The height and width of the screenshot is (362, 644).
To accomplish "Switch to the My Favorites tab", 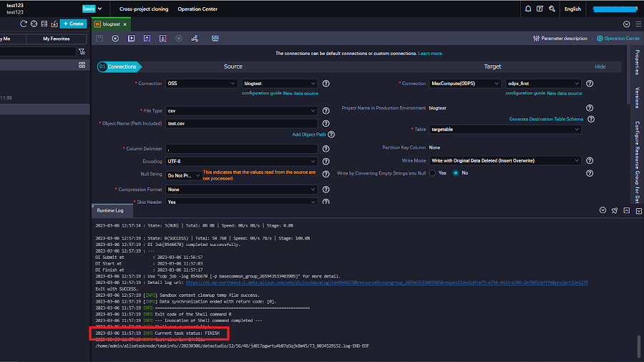I will pos(57,39).
